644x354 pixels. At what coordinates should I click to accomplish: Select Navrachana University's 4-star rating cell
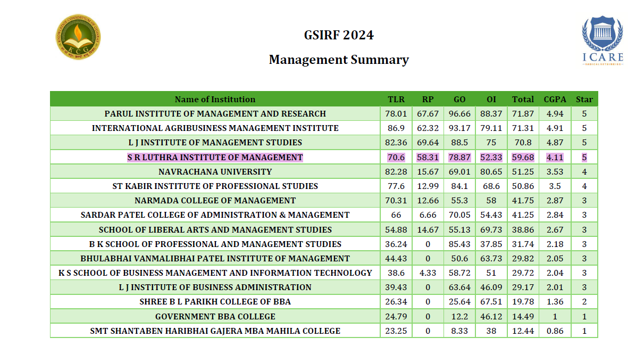pyautogui.click(x=584, y=171)
